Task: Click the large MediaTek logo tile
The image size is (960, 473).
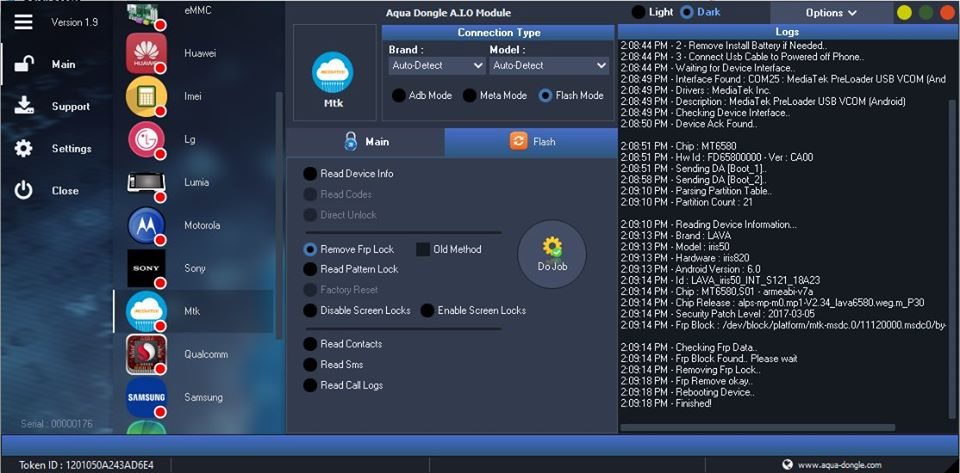Action: click(334, 73)
